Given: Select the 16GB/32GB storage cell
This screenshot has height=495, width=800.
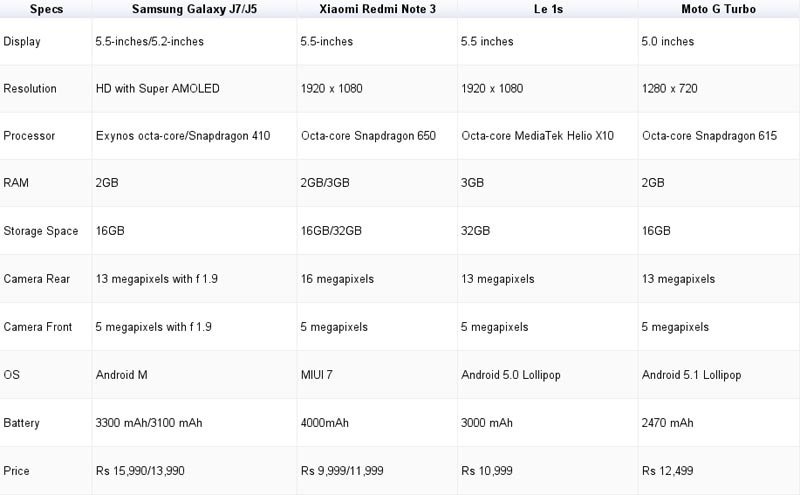Looking at the screenshot, I should [331, 231].
